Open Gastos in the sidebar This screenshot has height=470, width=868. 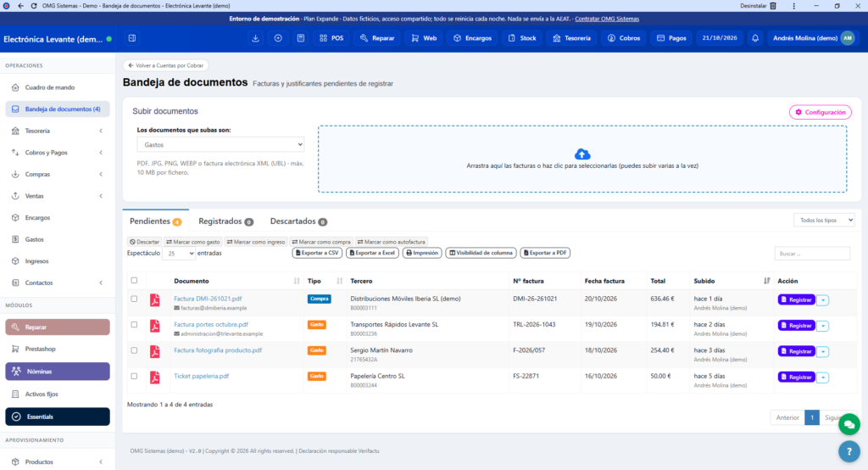click(x=58, y=239)
